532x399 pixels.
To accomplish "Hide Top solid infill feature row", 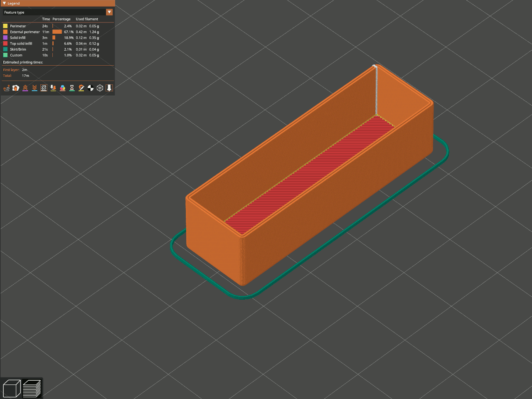I will point(58,43).
